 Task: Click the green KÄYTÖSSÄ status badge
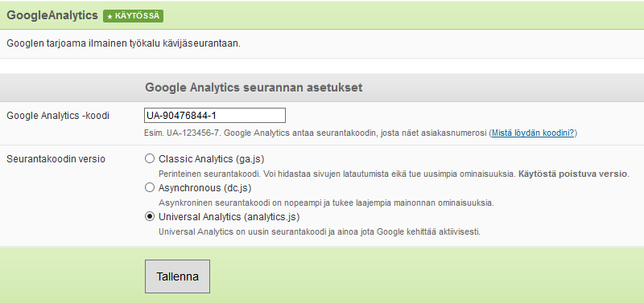[x=133, y=16]
